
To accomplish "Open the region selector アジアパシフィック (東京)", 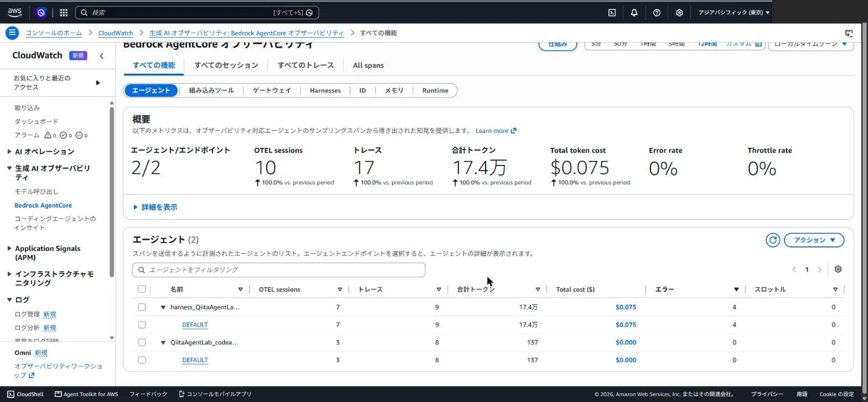I will click(x=733, y=12).
